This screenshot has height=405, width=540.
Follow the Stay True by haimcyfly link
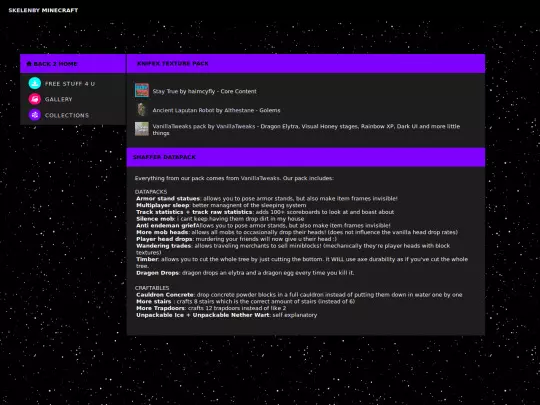click(205, 91)
